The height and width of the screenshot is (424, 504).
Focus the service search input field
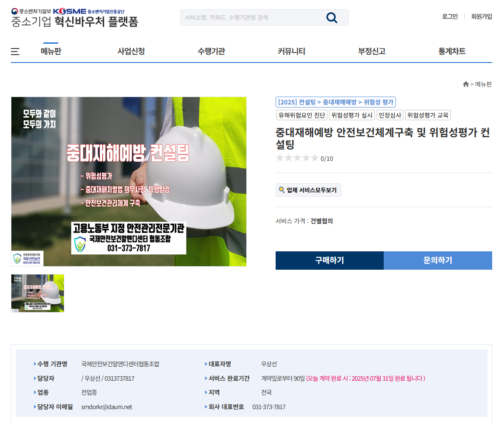point(252,17)
